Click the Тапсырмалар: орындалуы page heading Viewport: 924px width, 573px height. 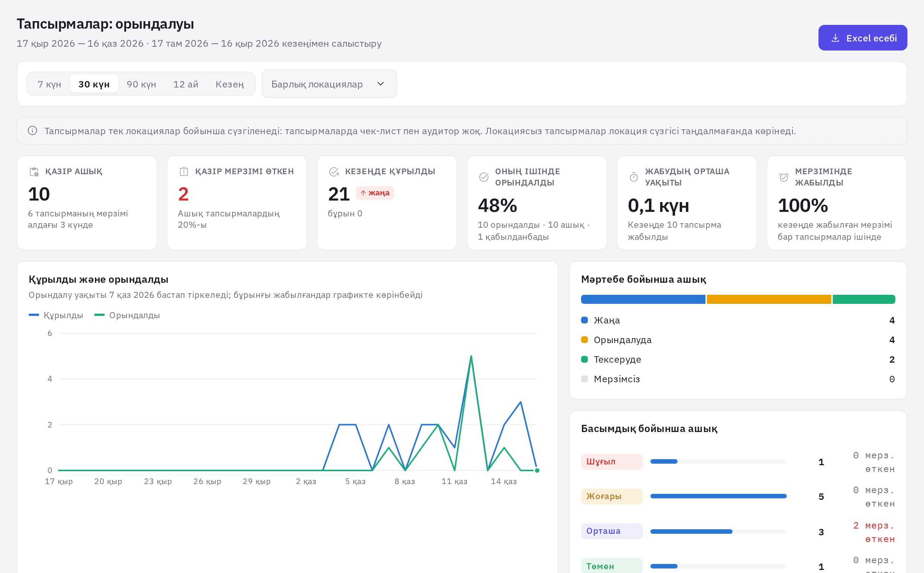[x=105, y=24]
